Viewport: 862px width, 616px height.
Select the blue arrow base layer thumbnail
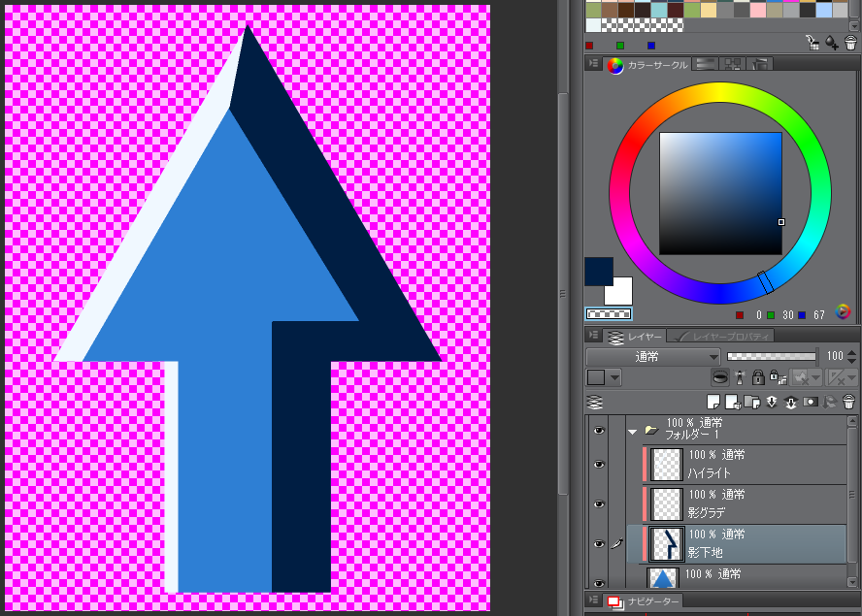(x=663, y=577)
